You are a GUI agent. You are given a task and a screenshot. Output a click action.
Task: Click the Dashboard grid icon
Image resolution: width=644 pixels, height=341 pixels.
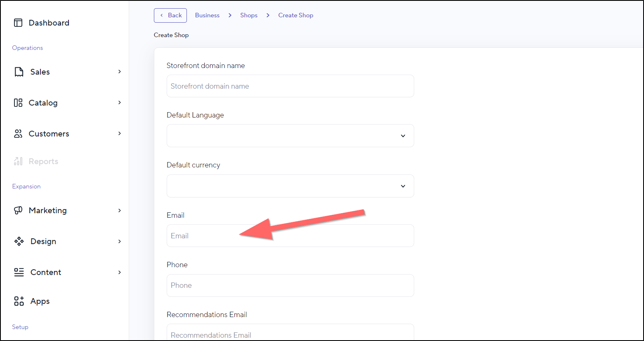[x=18, y=23]
